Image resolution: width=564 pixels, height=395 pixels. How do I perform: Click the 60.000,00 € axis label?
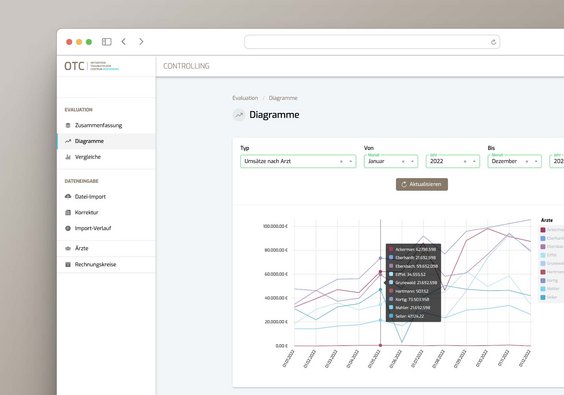pos(276,274)
